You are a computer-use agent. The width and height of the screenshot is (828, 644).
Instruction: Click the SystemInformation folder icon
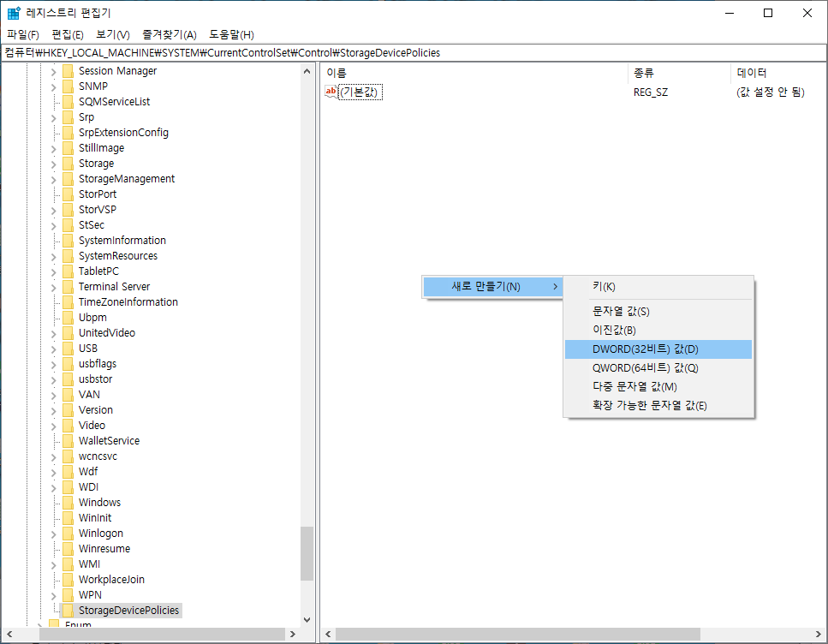tap(69, 241)
